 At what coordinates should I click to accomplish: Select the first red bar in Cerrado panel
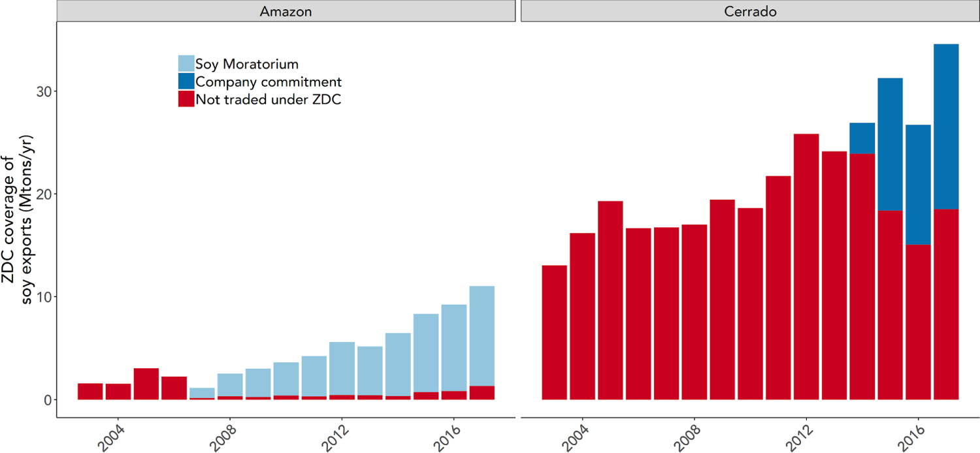(x=555, y=332)
